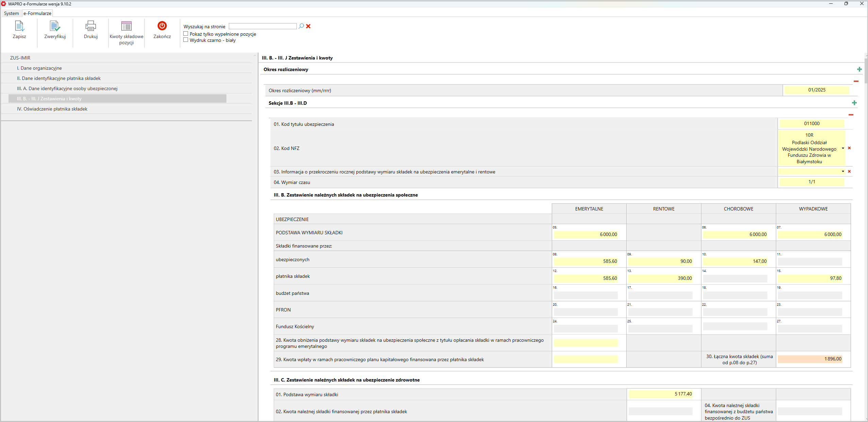Open the Kod NFZ dropdown arrow
Viewport: 868px width, 422px height.
pos(843,148)
